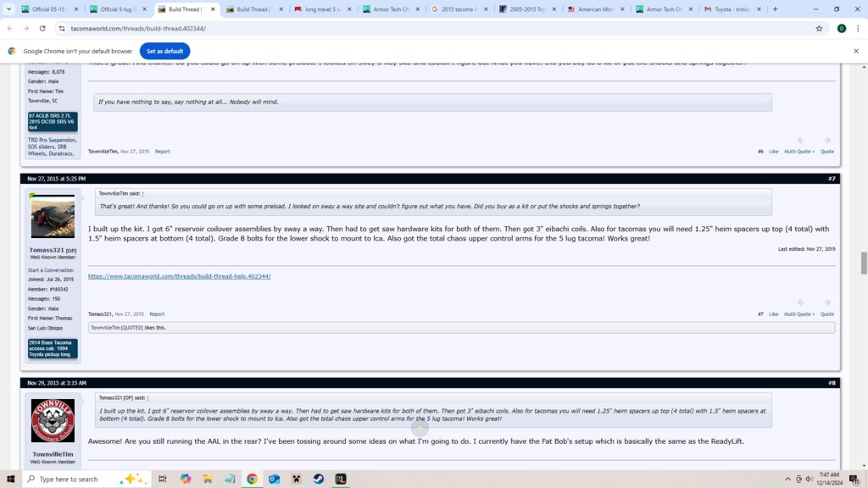Open TownvilleTim Townville avatar image
868x488 pixels.
pos(53,420)
